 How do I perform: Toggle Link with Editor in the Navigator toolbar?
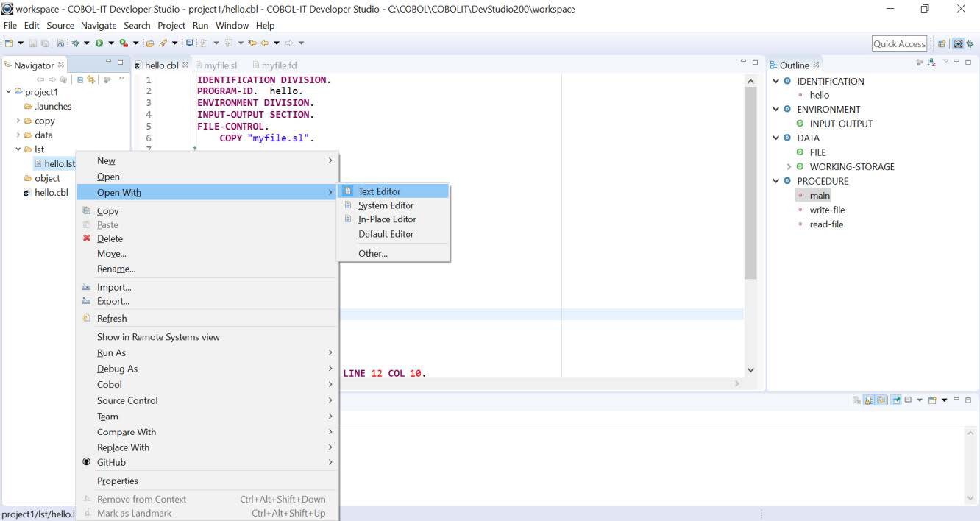(x=91, y=78)
